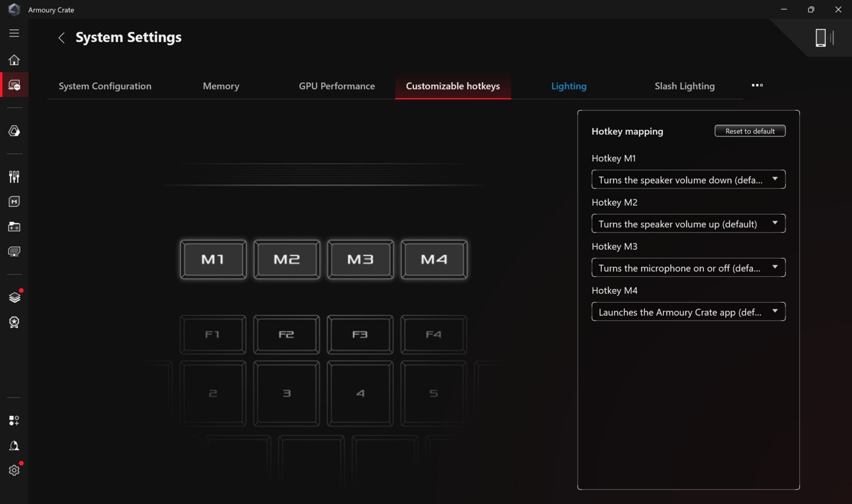Click the System Settings page title
Image resolution: width=852 pixels, height=504 pixels.
[129, 37]
